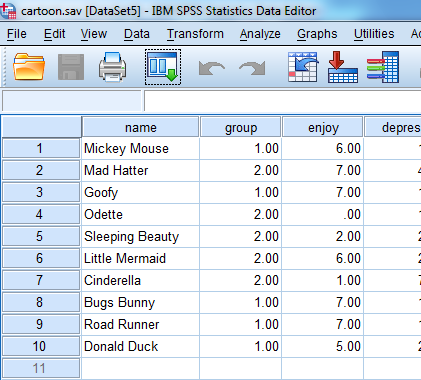This screenshot has width=421, height=380.
Task: Open the Graphs menu
Action: tap(317, 34)
